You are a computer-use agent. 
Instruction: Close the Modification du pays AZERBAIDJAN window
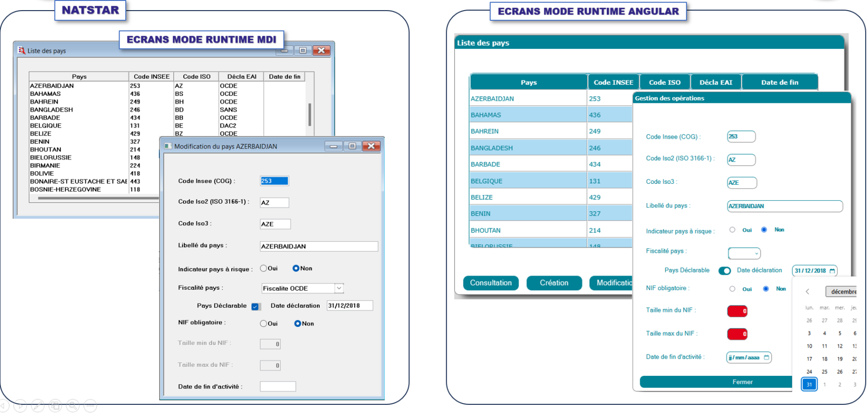click(x=371, y=146)
